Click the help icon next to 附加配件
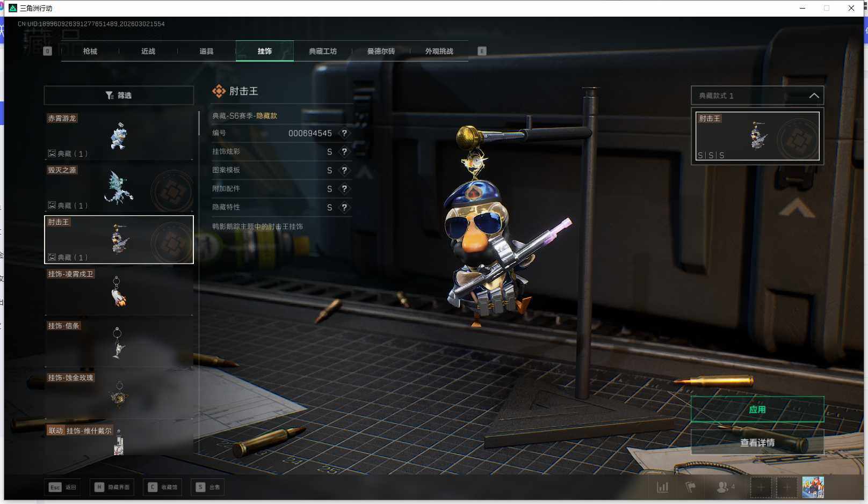The image size is (868, 504). coord(344,189)
